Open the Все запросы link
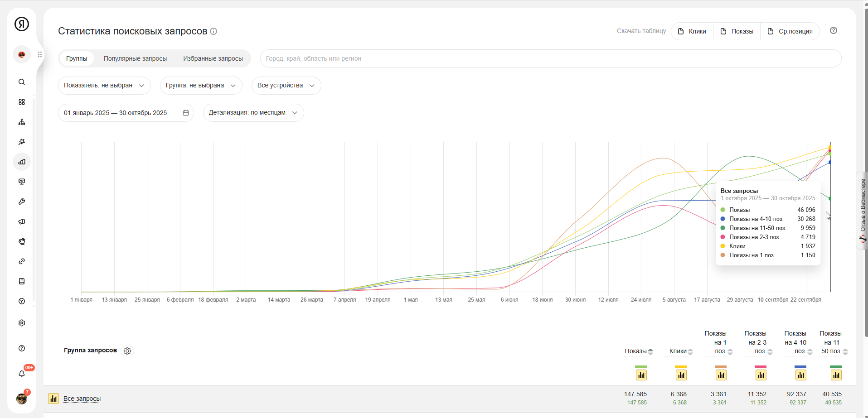The height and width of the screenshot is (418, 868). coord(82,399)
